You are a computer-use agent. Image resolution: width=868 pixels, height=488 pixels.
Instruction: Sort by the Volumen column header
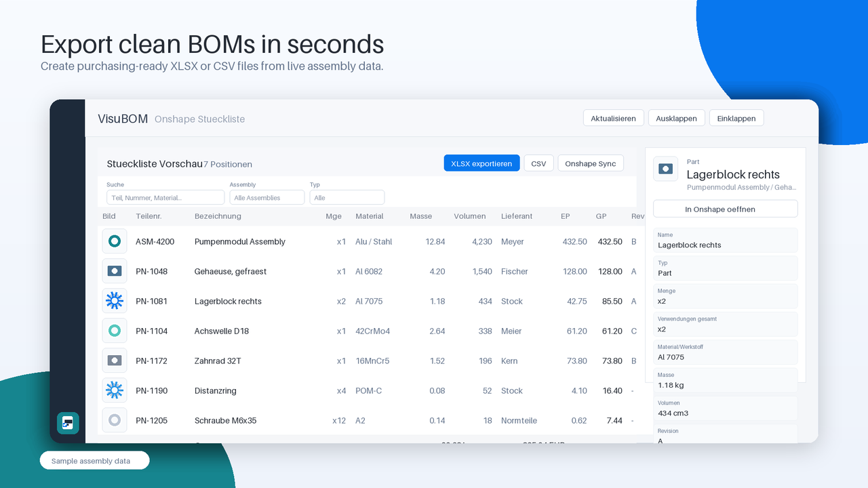click(x=469, y=216)
